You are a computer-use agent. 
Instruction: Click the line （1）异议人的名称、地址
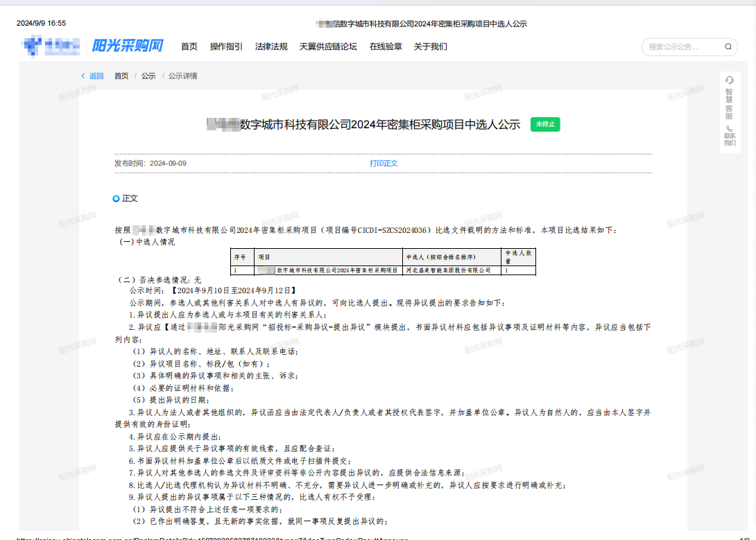[x=216, y=351]
